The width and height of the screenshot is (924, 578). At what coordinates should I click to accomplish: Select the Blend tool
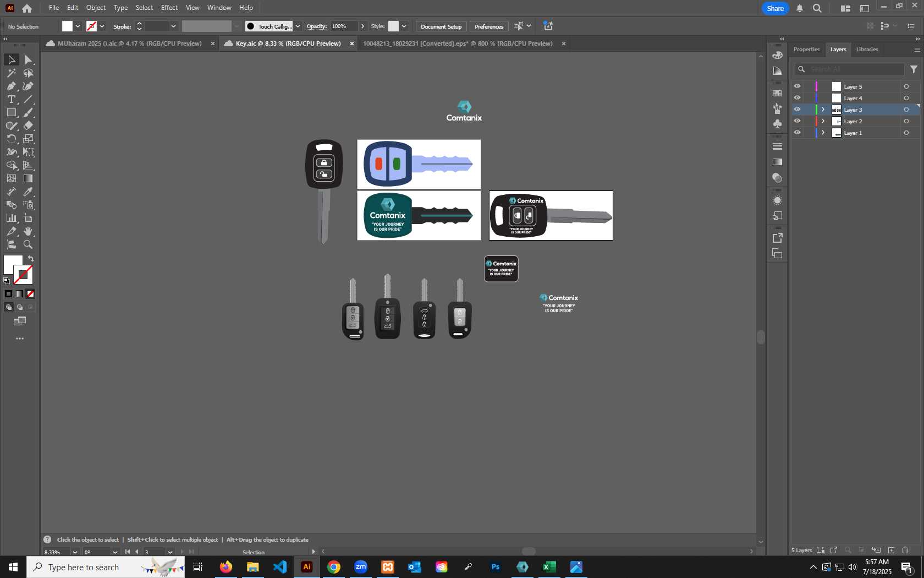[x=11, y=205]
